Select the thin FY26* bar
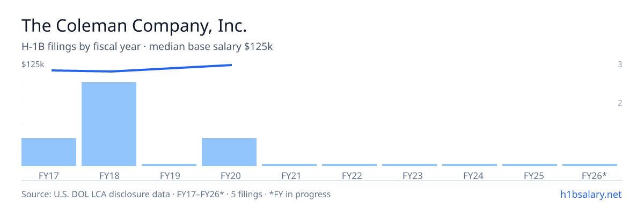 tap(590, 165)
